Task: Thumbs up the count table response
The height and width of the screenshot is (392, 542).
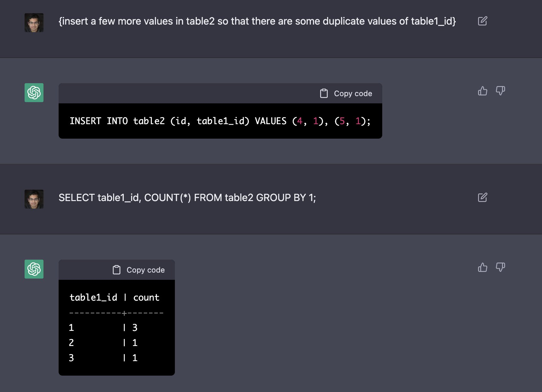Action: (482, 267)
